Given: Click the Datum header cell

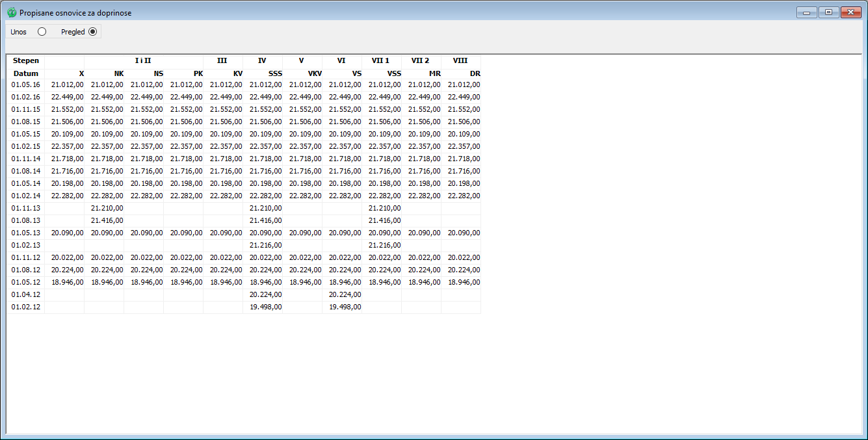Looking at the screenshot, I should [x=25, y=73].
